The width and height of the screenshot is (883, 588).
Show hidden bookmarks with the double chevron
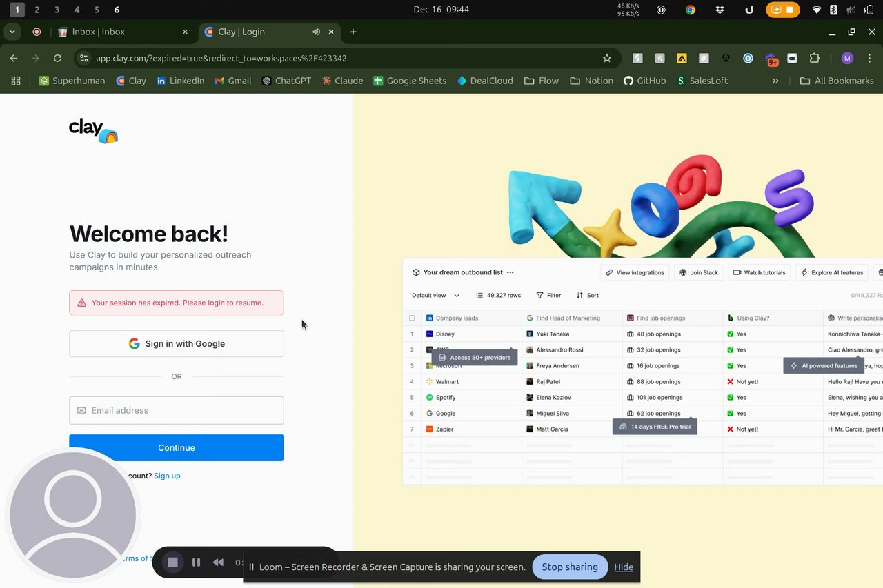coord(775,81)
